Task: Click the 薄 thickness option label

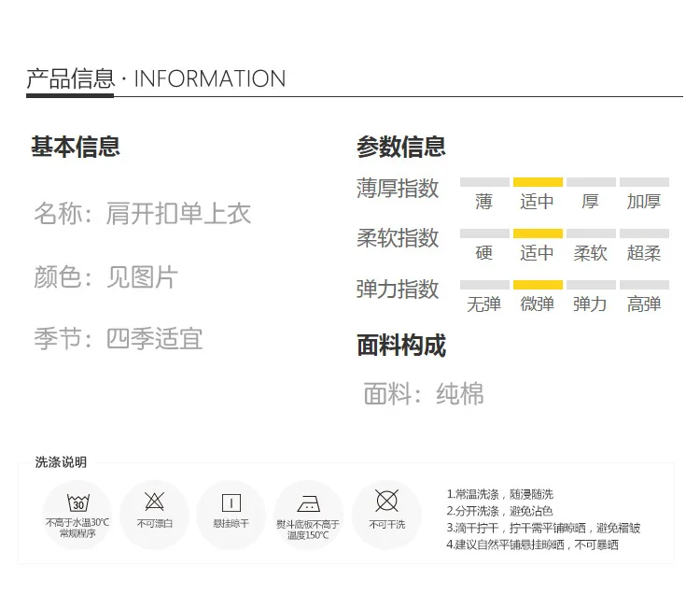Action: pyautogui.click(x=483, y=202)
